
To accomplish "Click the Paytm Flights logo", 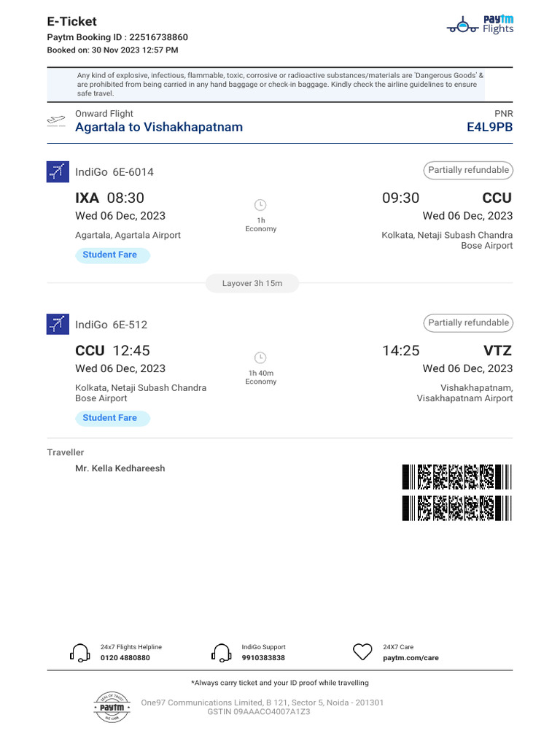I will (480, 26).
